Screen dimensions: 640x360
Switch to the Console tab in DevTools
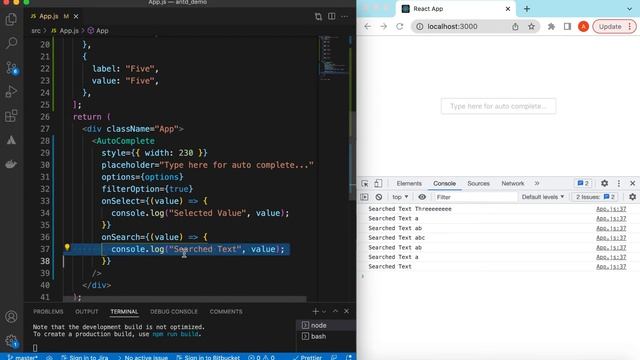coord(444,183)
